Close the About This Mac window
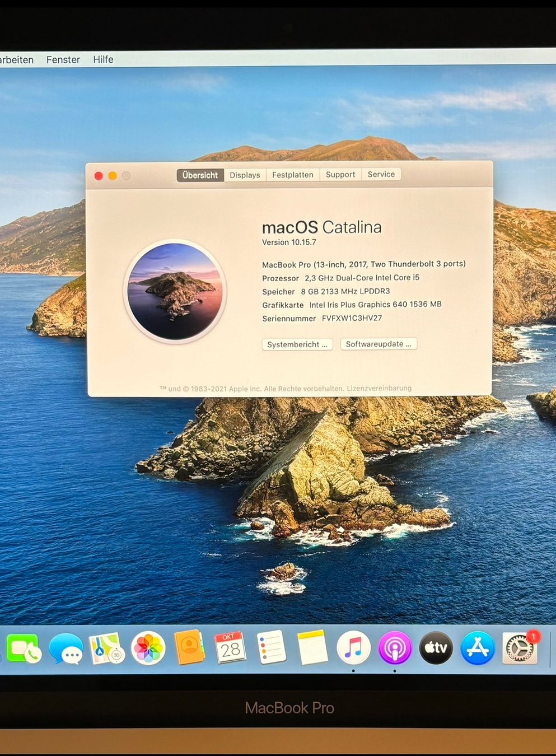 click(x=99, y=176)
